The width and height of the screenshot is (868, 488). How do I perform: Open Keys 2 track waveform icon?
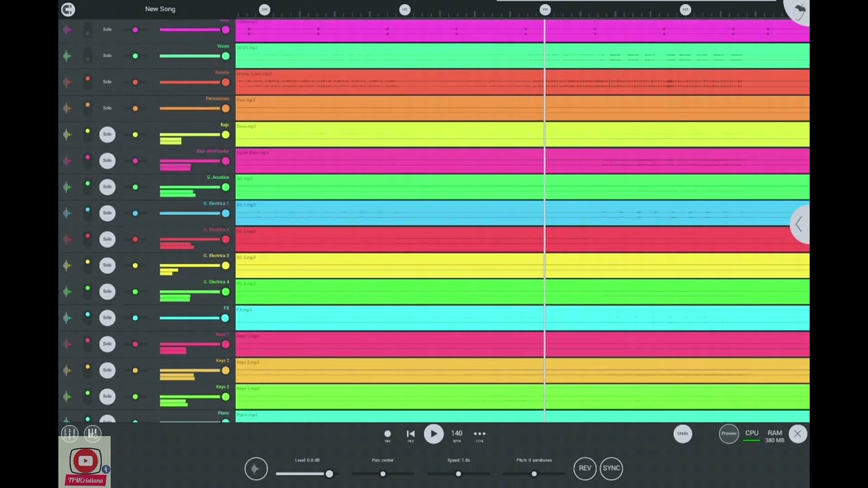click(x=66, y=370)
